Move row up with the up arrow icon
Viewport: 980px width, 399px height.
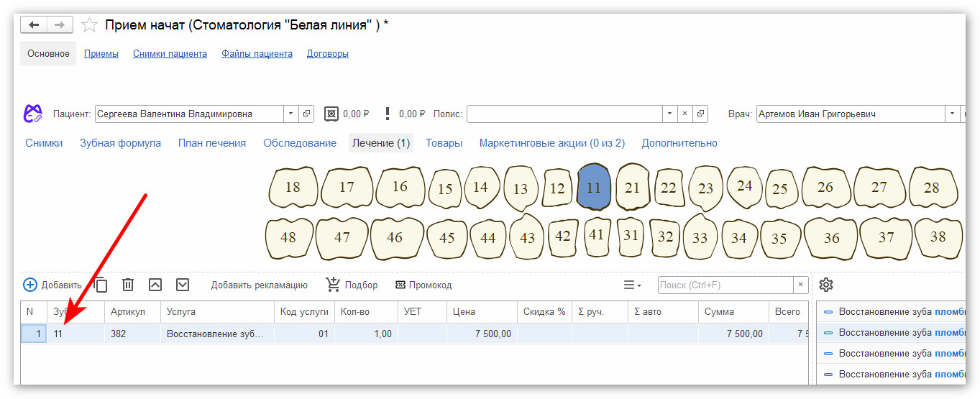(155, 285)
